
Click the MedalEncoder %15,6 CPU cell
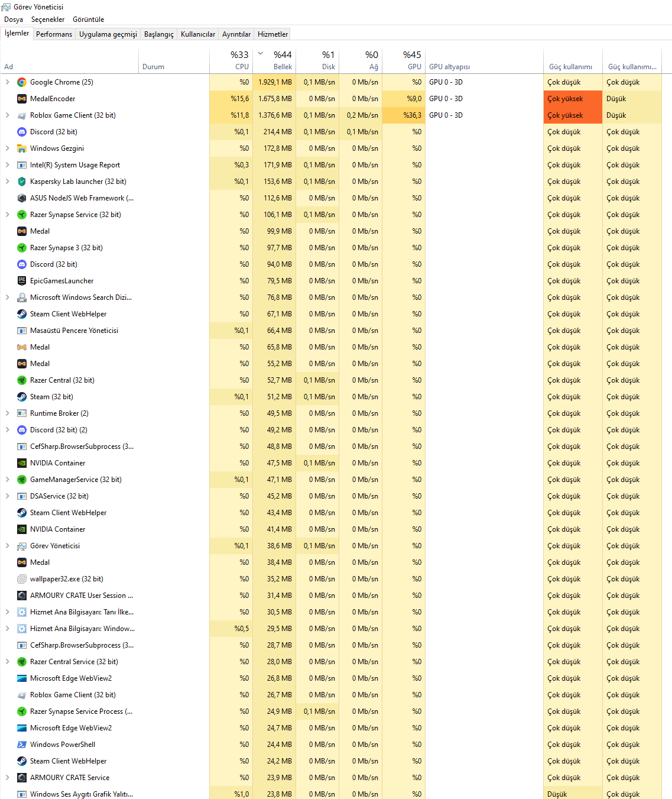click(231, 99)
